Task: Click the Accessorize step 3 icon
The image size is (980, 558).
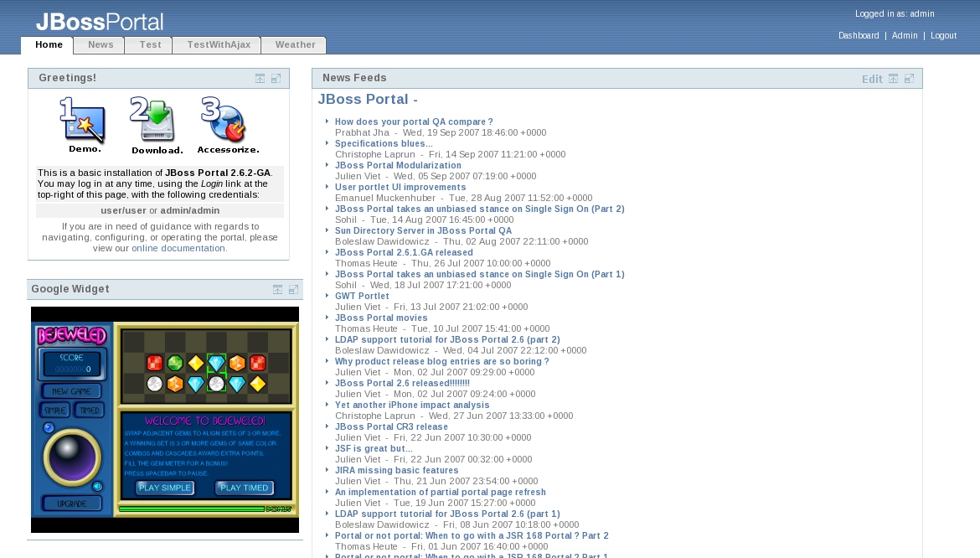Action: pyautogui.click(x=228, y=125)
